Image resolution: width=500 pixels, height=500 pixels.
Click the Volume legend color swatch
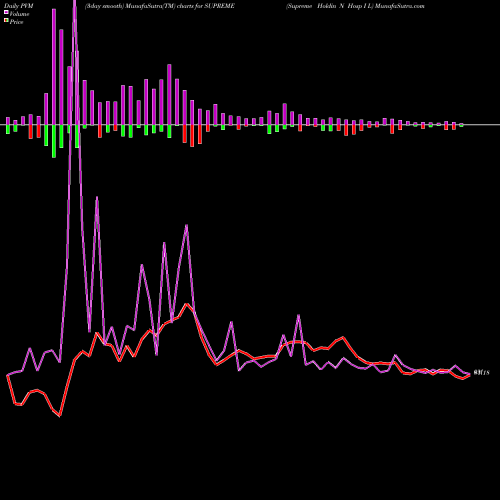pyautogui.click(x=6, y=13)
